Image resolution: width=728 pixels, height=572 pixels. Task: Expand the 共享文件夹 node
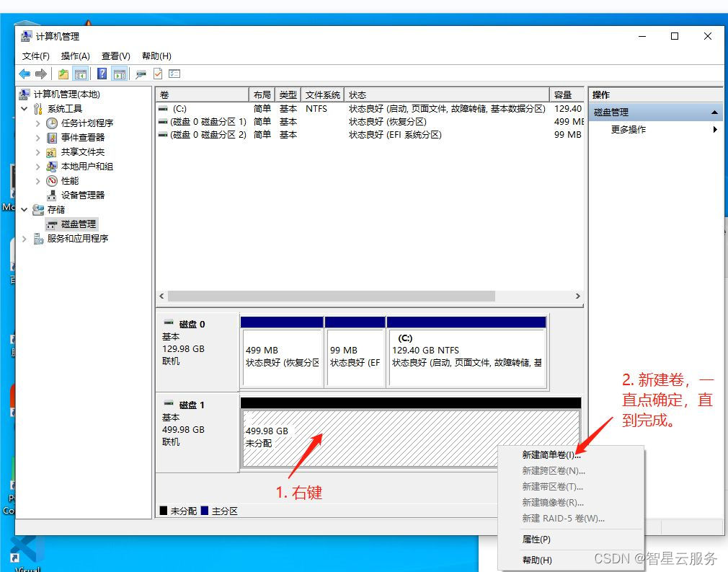point(38,152)
